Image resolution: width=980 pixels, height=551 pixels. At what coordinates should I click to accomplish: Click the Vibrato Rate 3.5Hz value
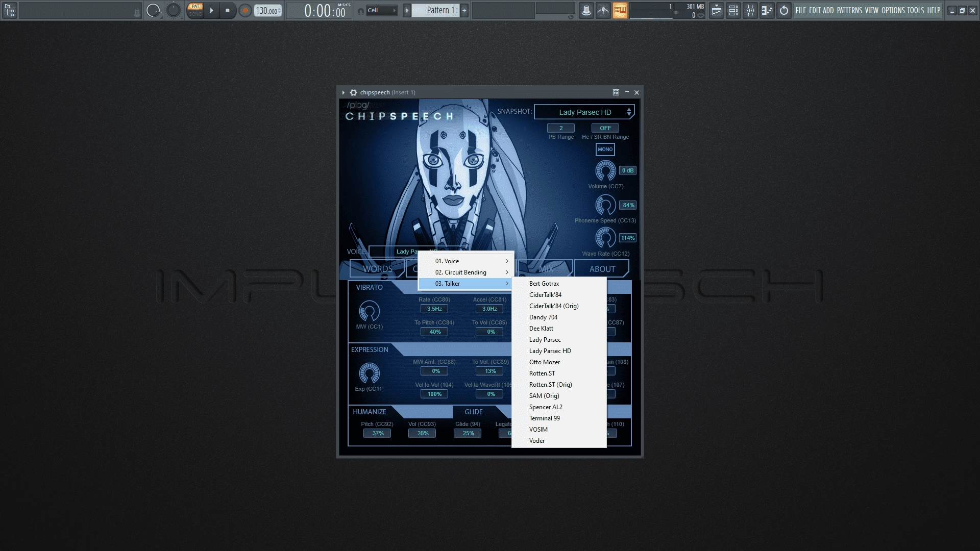coord(434,309)
